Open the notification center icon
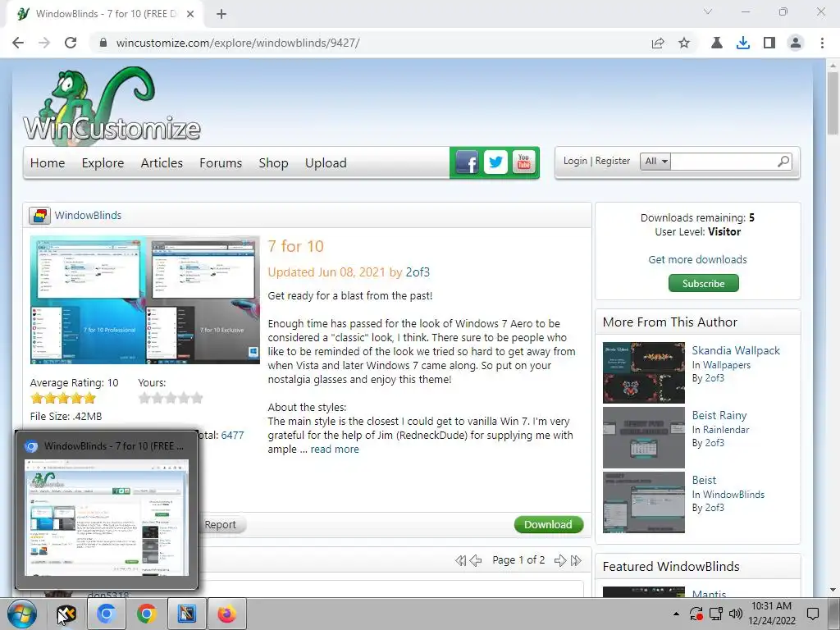Screen dimensions: 840x630 click(813, 614)
